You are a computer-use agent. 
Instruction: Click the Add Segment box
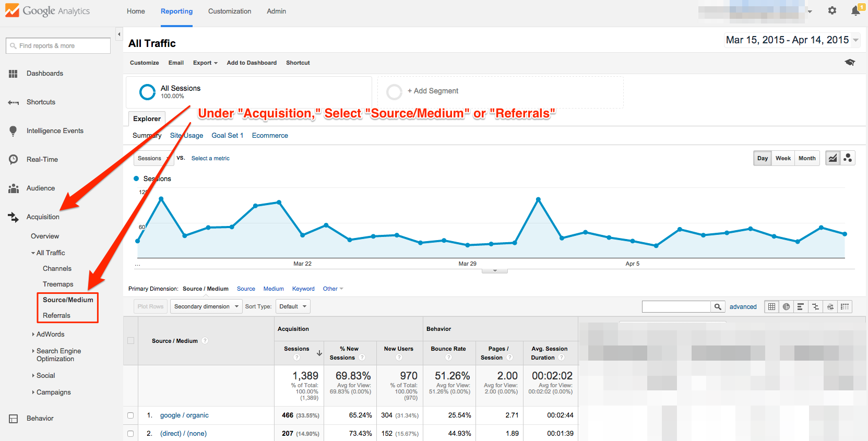pyautogui.click(x=501, y=92)
